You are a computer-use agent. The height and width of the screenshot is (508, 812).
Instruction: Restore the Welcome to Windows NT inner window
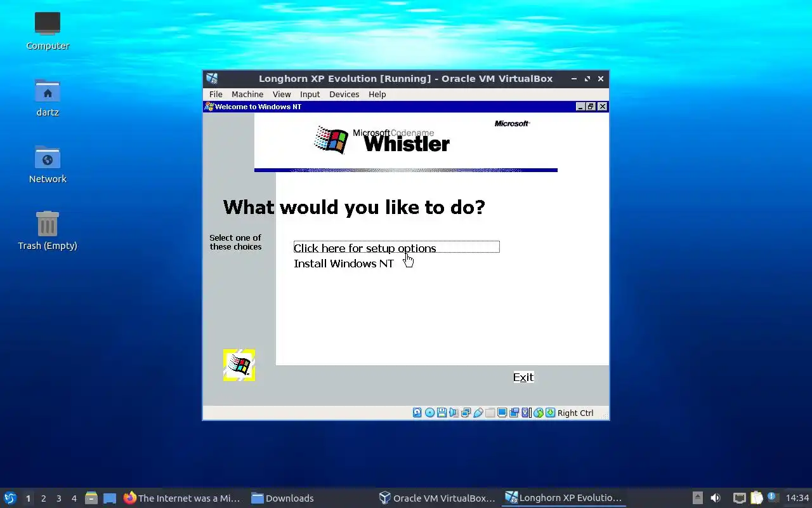point(591,107)
